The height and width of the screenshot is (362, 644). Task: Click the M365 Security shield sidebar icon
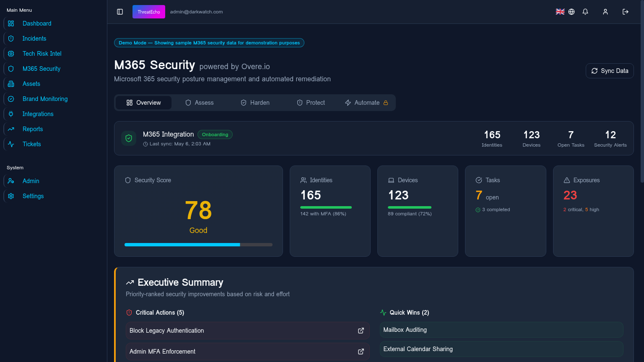coord(11,69)
